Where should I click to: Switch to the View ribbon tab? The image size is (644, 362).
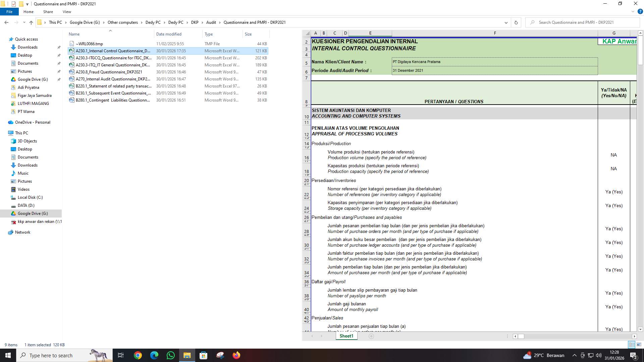[67, 11]
